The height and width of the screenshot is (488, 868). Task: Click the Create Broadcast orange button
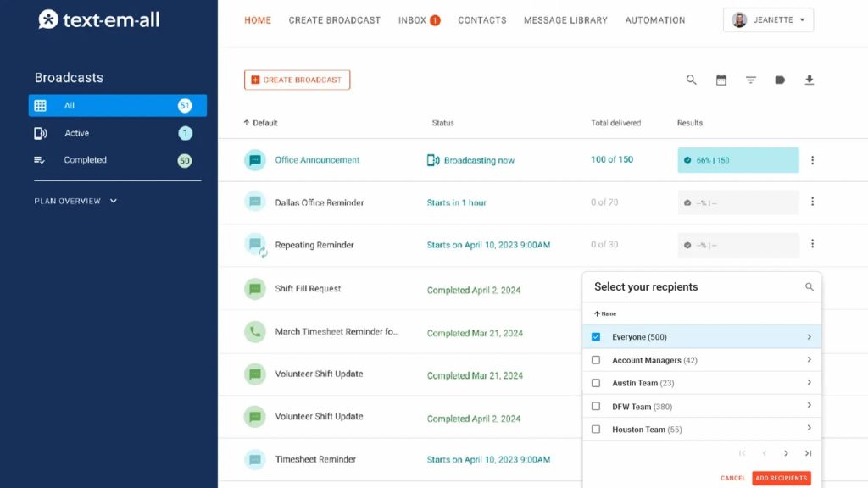tap(297, 80)
